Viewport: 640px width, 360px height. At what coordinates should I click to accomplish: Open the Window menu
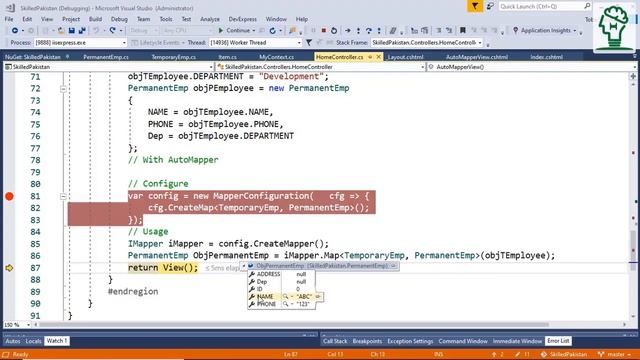[276, 19]
